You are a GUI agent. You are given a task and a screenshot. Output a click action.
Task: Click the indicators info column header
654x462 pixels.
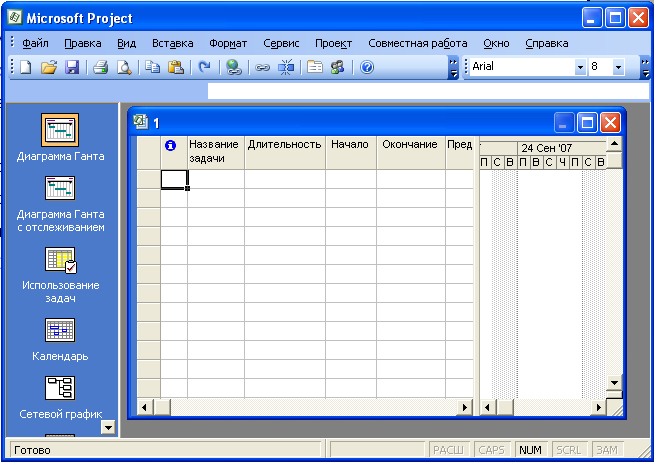[174, 152]
